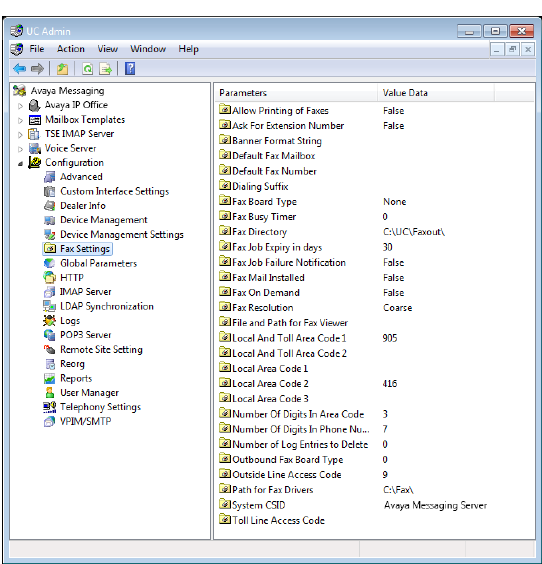Select the Fax Resolution parameter

(x=256, y=308)
